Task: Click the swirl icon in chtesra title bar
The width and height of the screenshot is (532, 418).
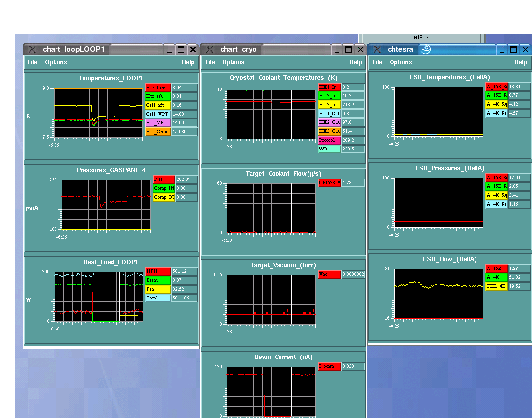Action: 426,49
